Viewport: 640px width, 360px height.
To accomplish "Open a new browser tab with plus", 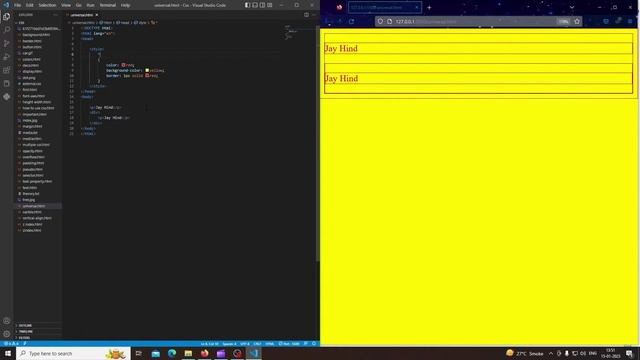I will click(x=429, y=7).
